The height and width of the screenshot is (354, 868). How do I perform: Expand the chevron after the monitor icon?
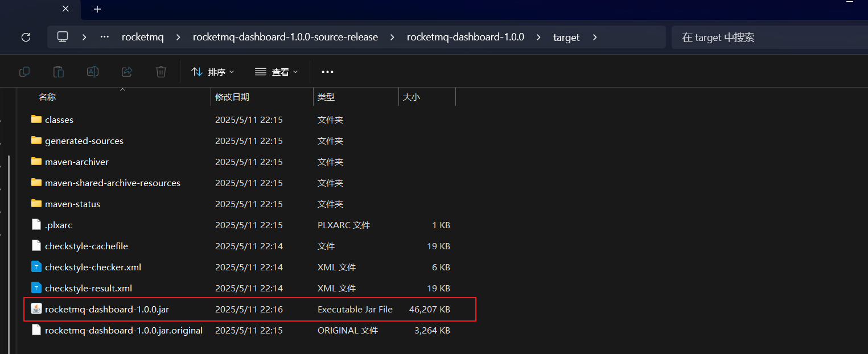(84, 37)
